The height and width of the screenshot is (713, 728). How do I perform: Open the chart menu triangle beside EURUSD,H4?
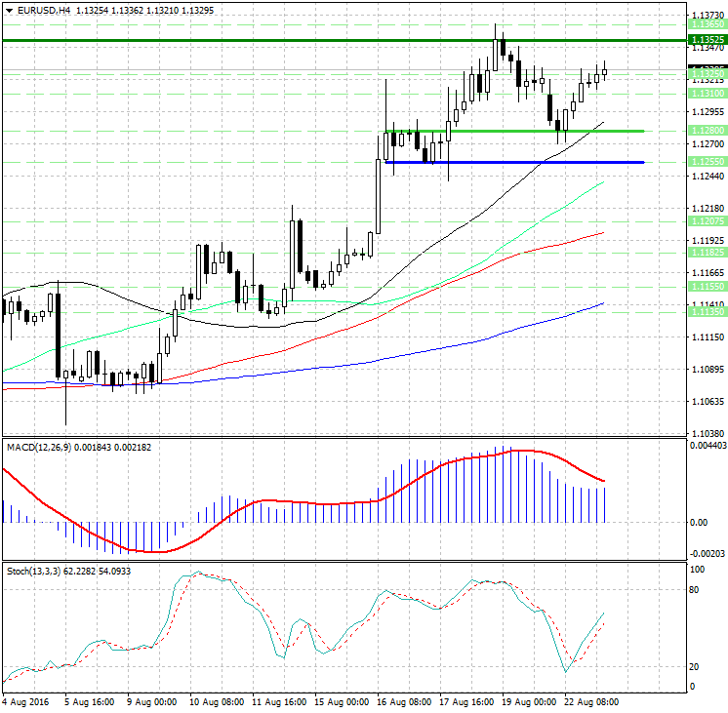[x=9, y=10]
